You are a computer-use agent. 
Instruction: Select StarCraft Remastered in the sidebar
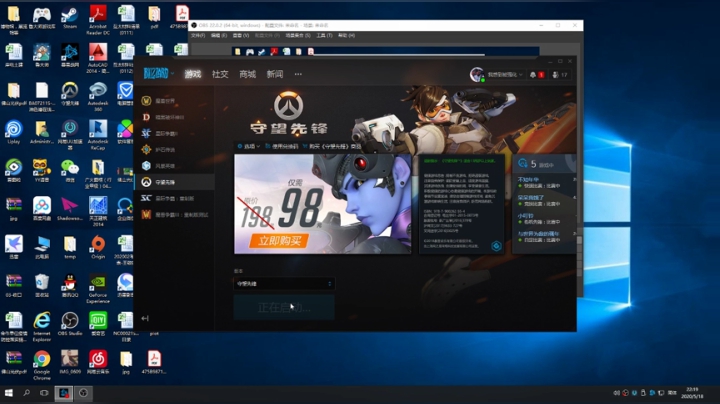(174, 198)
